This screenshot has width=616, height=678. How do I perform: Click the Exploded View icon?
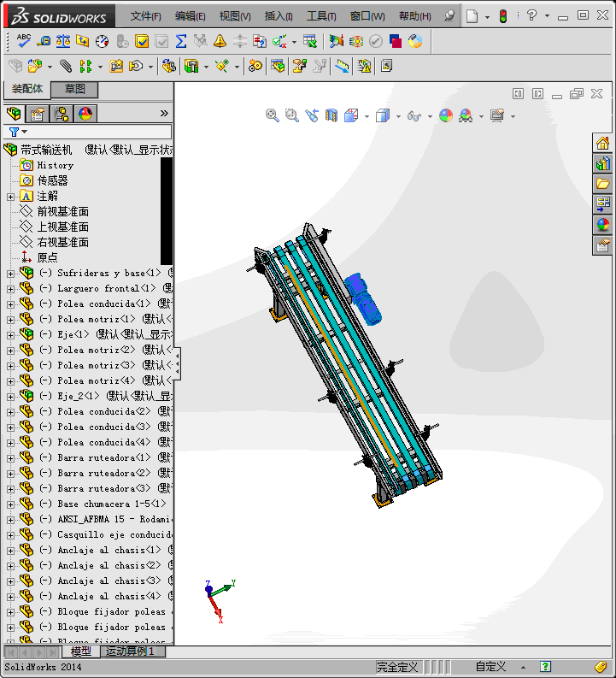299,66
